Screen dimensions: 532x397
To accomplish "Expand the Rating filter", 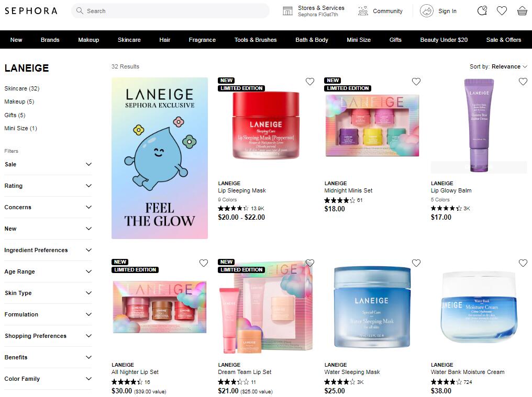I will point(48,186).
